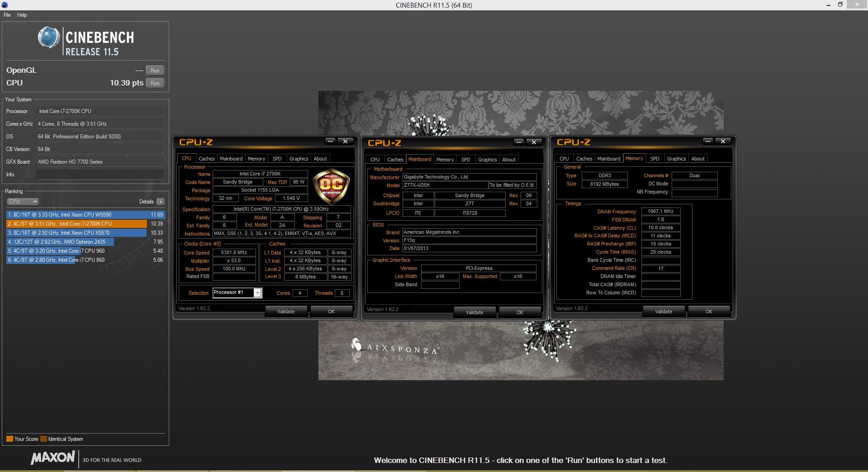Open the CPU ranking type dropdown
This screenshot has height=472, width=868.
23,202
